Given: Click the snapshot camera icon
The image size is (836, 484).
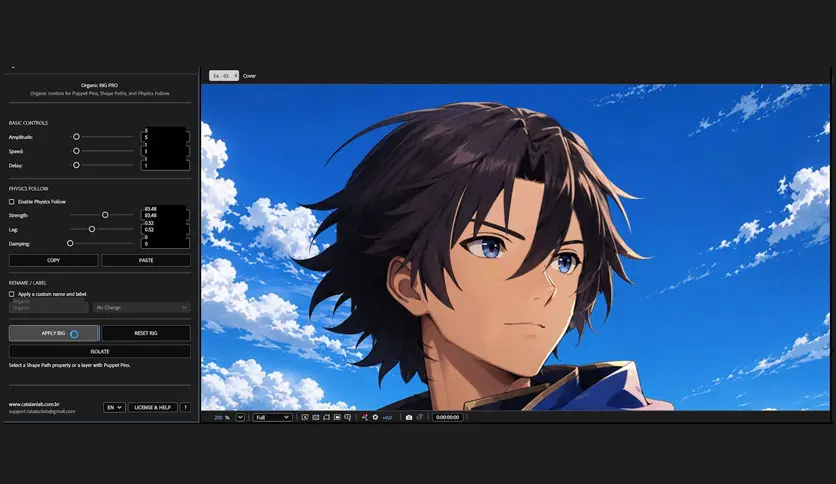Looking at the screenshot, I should tap(409, 417).
